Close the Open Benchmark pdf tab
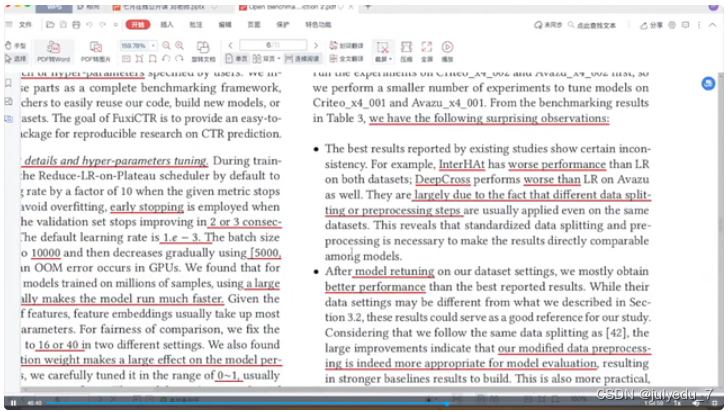This screenshot has height=412, width=728. tap(351, 7)
